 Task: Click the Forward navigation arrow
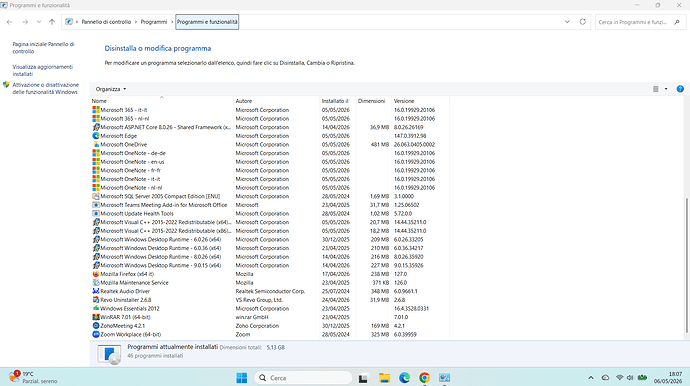(25, 22)
